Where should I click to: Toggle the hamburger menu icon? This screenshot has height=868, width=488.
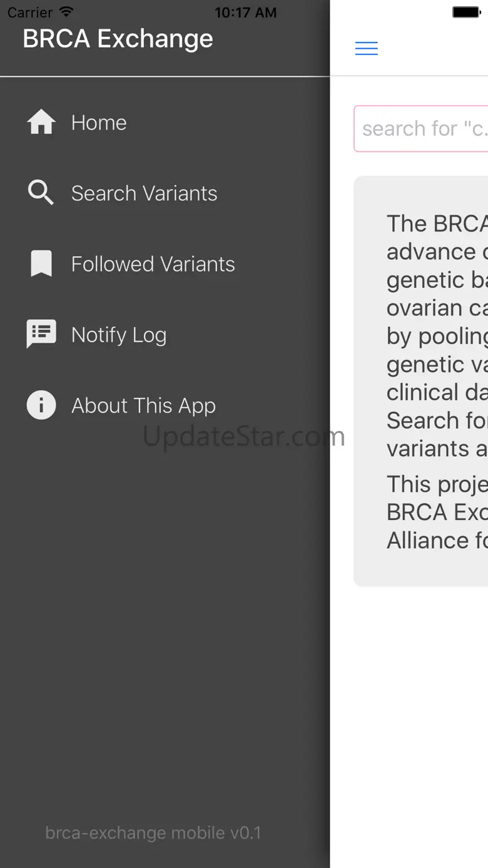367,48
